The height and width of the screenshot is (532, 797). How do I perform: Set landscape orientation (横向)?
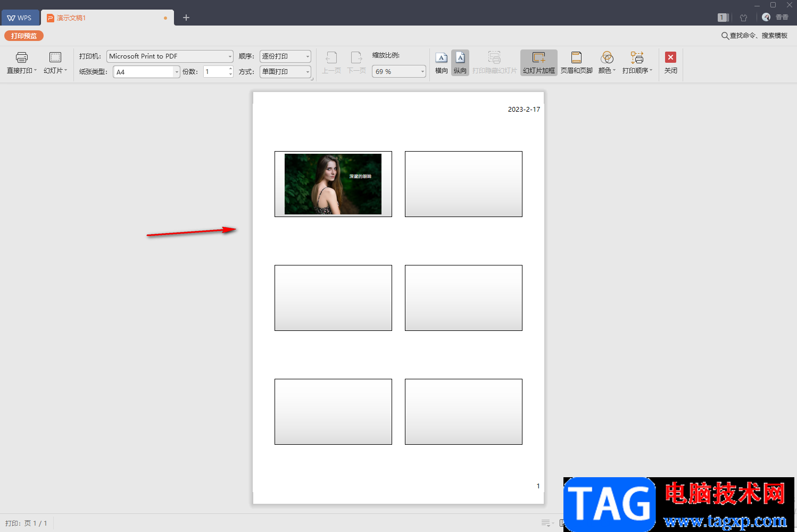pos(442,63)
